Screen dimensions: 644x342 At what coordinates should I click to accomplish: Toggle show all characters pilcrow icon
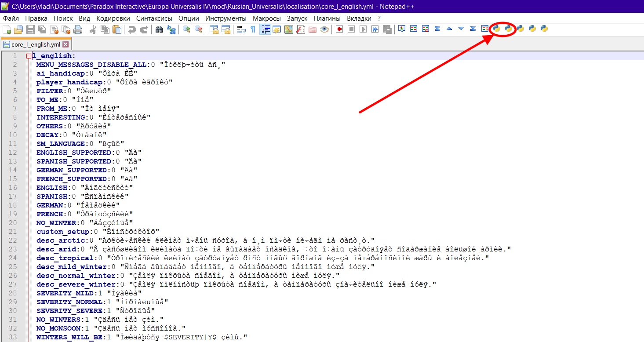[x=253, y=29]
